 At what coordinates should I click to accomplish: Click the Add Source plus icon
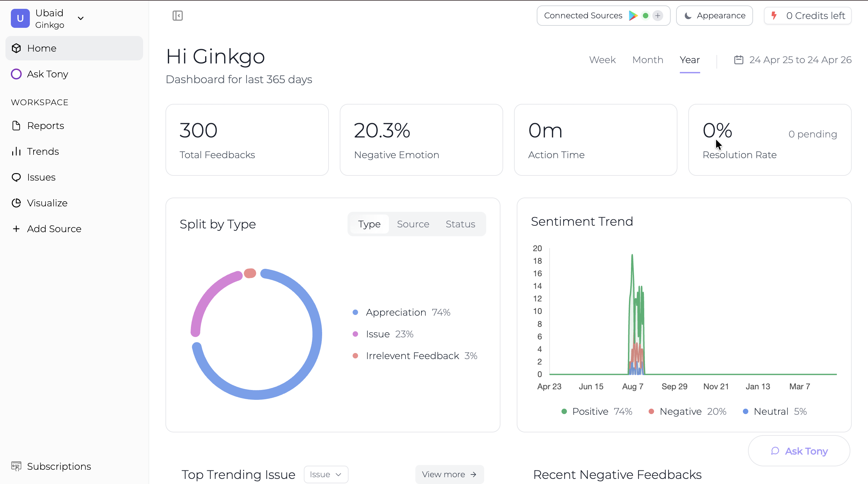(16, 229)
